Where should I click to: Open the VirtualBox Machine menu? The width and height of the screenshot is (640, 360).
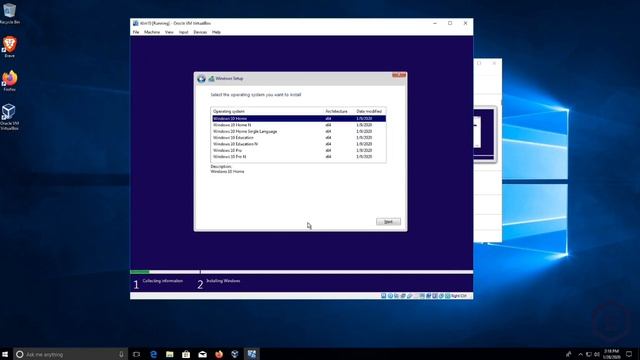pyautogui.click(x=152, y=32)
